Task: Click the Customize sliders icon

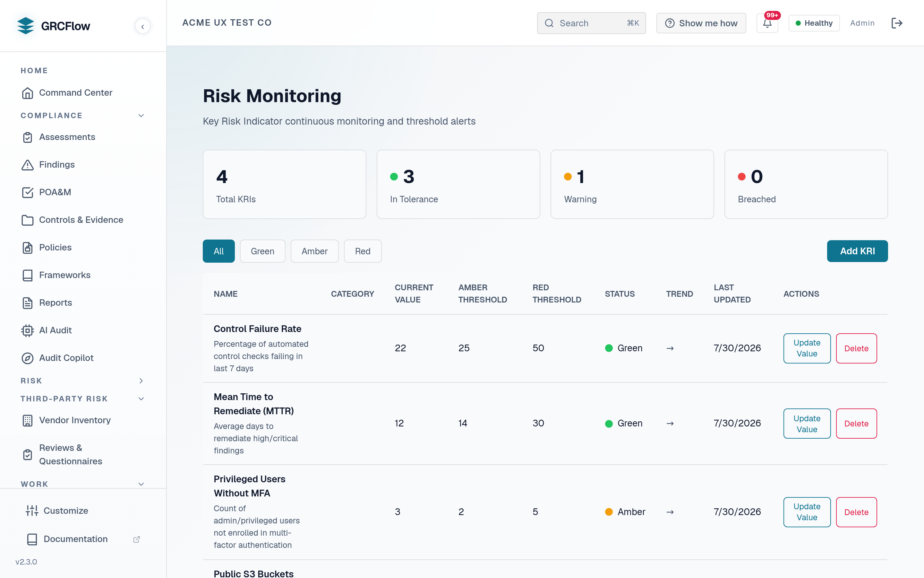Action: 32,511
